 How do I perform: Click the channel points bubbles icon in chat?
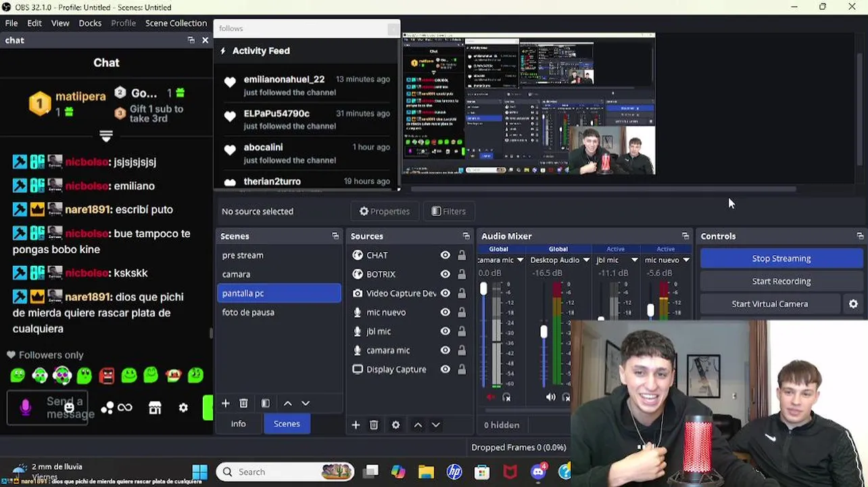click(107, 408)
